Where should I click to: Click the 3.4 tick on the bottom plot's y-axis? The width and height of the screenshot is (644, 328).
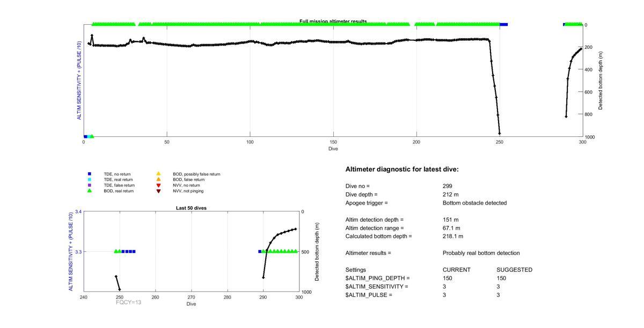(78, 212)
